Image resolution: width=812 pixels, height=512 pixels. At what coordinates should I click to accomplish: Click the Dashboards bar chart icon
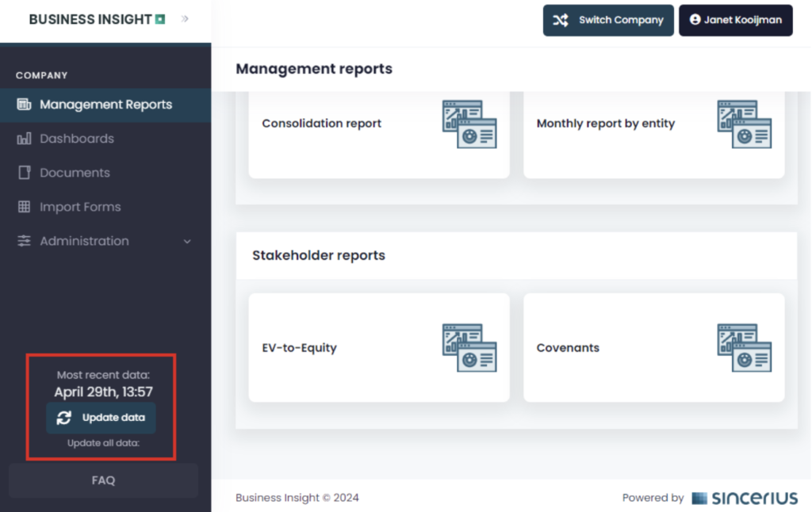(24, 138)
